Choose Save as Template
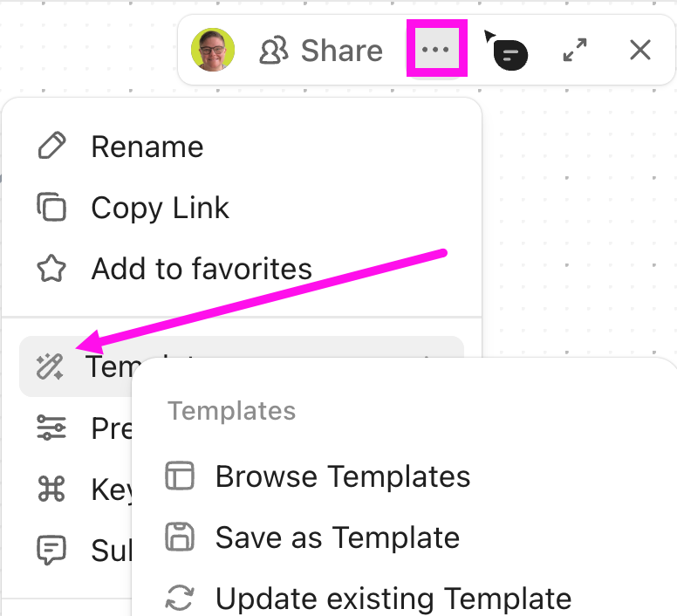This screenshot has width=677, height=616. pos(337,537)
